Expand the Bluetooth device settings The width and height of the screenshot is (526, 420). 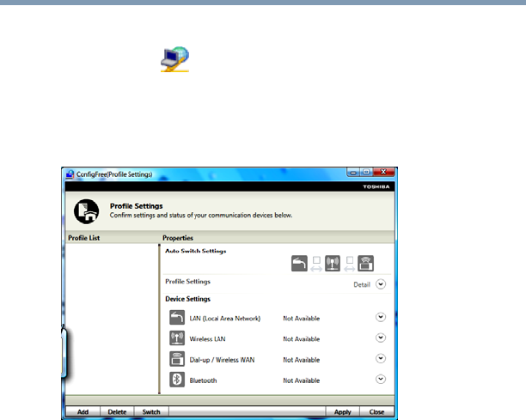(x=381, y=379)
